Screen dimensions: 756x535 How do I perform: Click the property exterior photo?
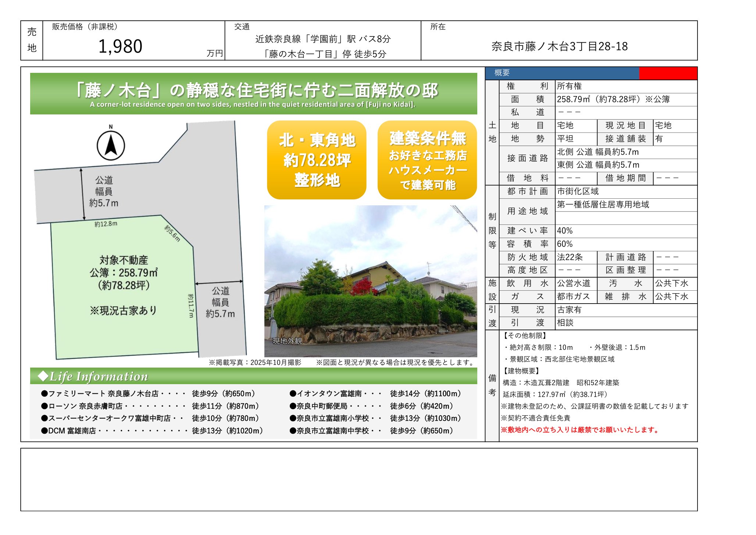(x=371, y=281)
